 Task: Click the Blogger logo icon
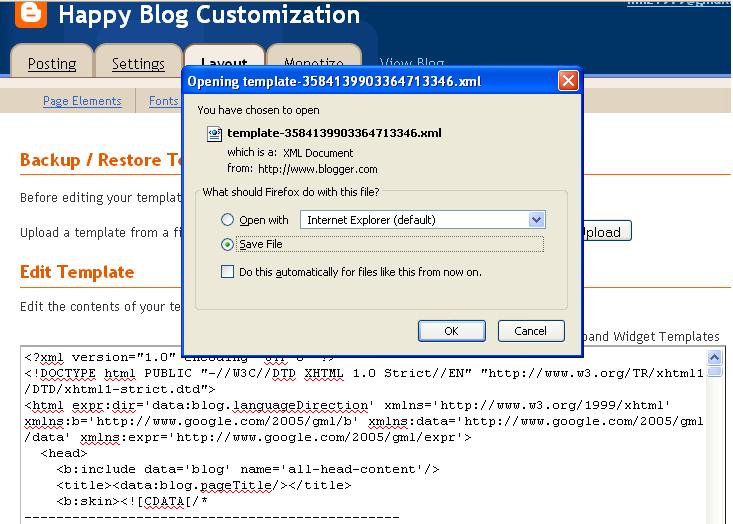coord(31,14)
